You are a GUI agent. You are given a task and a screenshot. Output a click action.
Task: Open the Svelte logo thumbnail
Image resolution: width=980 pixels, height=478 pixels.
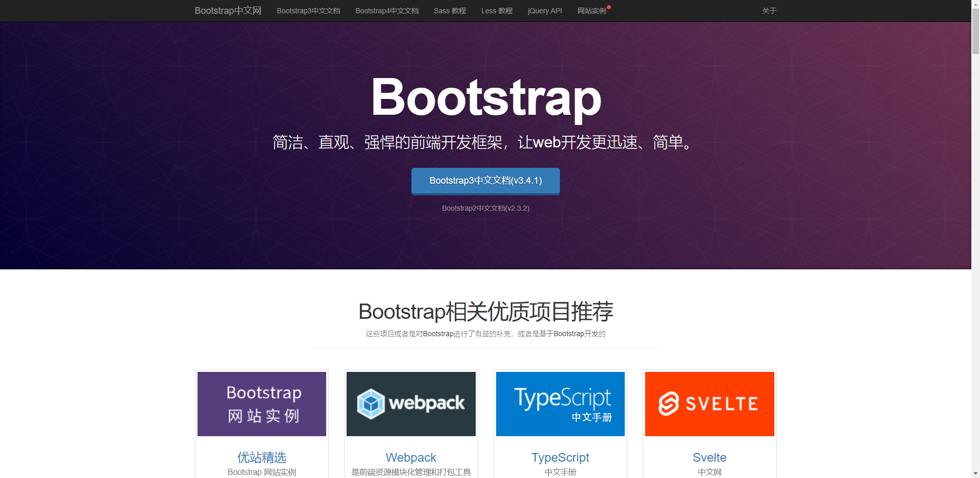click(x=709, y=404)
